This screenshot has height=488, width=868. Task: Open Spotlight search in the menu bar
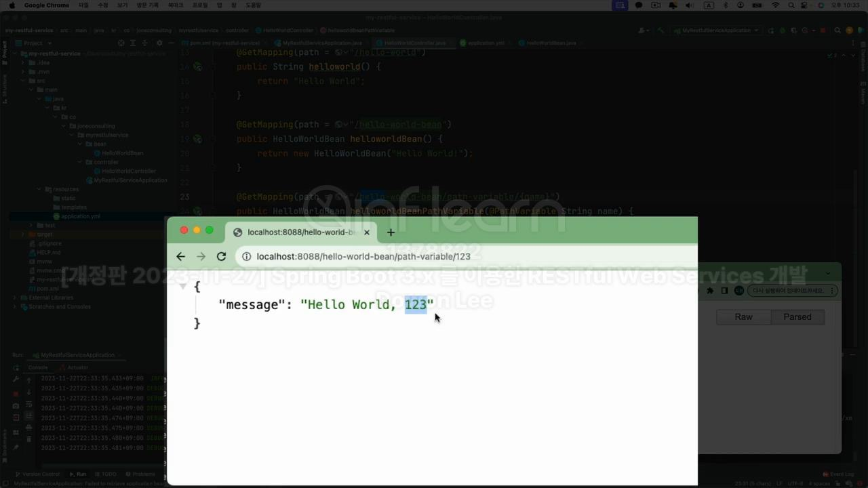(x=792, y=5)
